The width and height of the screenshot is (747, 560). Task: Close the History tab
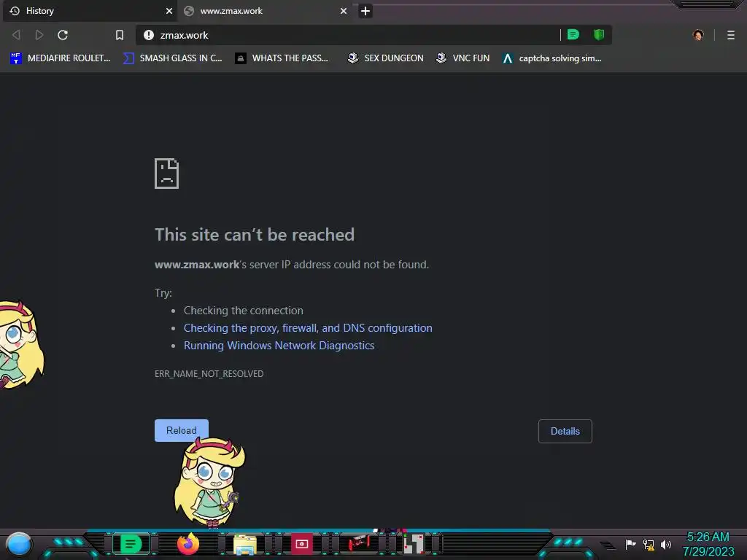(169, 11)
